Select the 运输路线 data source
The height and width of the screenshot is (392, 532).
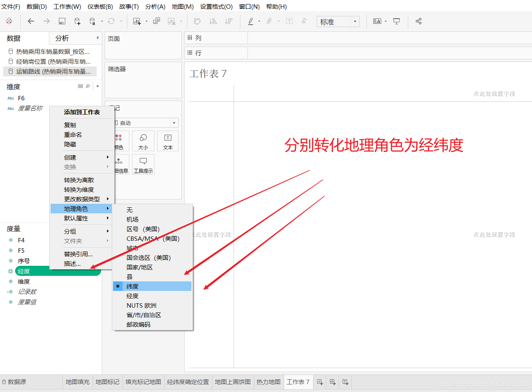click(x=50, y=71)
